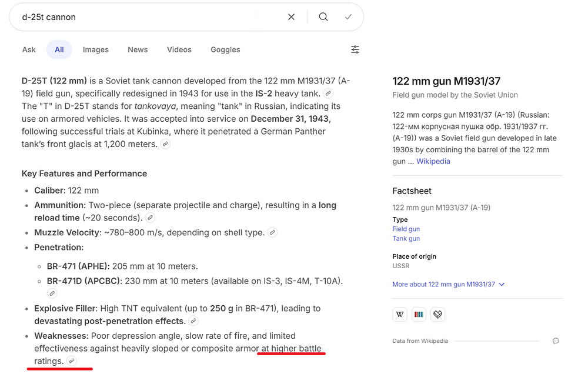Open citation link after '~20 seconds'
The image size is (588, 384).
[151, 218]
